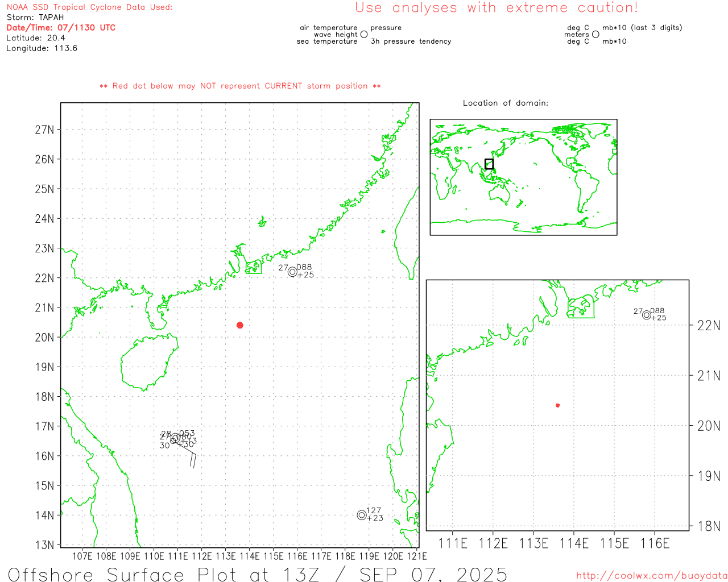This screenshot has width=728, height=582.
Task: Click the legend circle beside 'meters'
Action: click(595, 34)
